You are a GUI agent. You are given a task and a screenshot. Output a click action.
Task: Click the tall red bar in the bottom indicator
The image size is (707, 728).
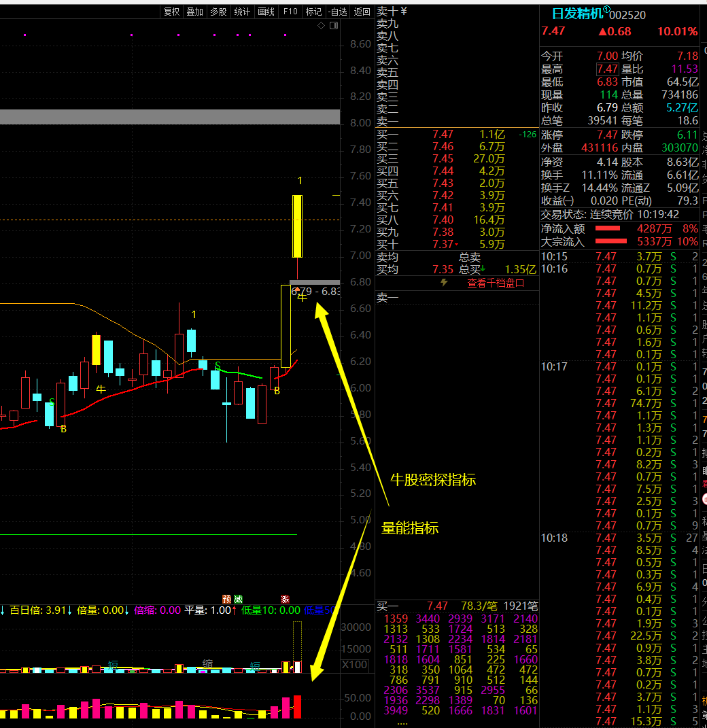coord(297,707)
